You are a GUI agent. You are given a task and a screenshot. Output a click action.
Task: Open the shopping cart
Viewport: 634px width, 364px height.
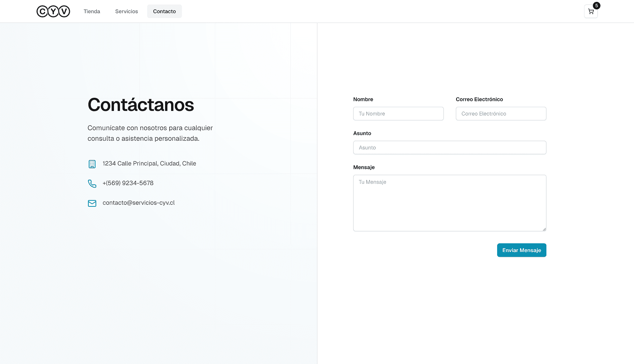[x=590, y=12]
